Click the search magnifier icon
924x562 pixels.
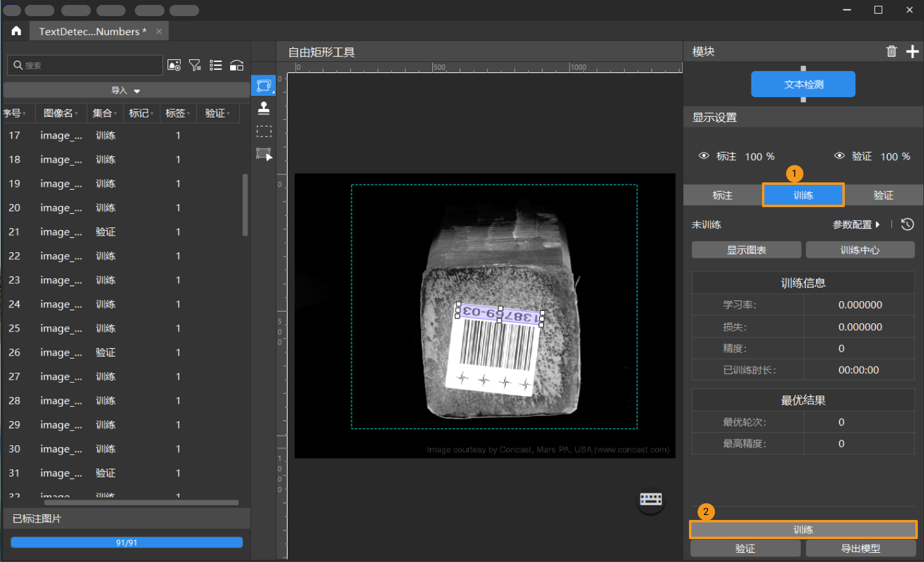(x=18, y=65)
